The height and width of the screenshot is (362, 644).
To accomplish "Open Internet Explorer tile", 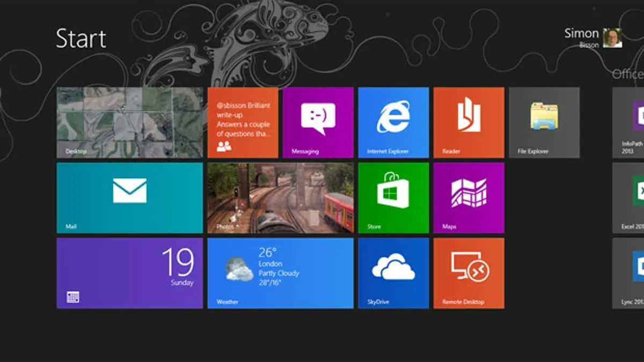I will [393, 123].
